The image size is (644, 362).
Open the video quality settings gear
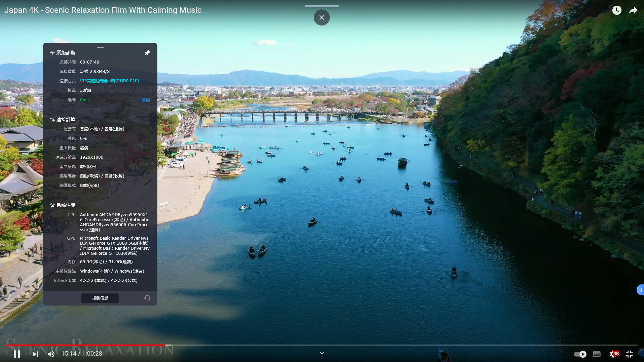coord(614,354)
